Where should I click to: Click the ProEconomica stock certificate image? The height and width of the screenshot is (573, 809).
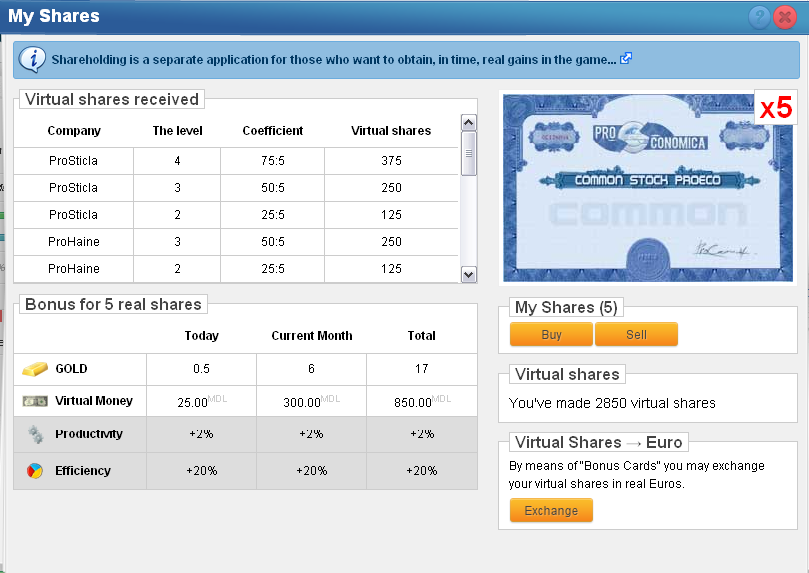648,188
